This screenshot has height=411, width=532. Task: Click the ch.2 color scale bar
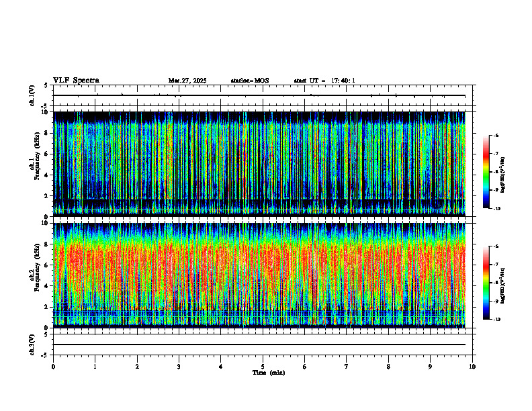click(486, 283)
